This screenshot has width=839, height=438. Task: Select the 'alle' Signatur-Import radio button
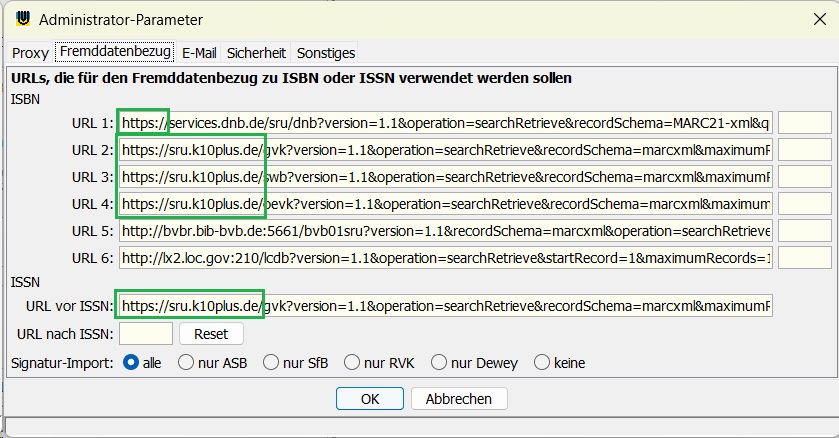point(130,363)
